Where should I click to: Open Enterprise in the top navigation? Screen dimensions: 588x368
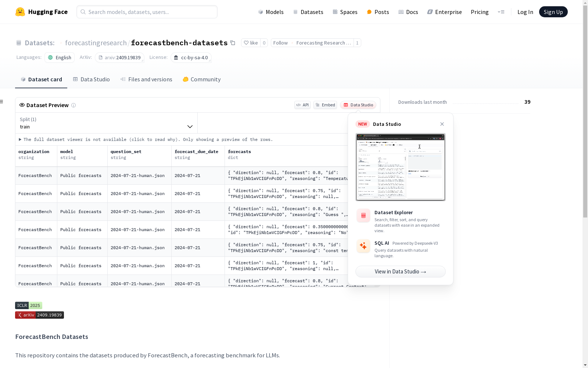445,12
